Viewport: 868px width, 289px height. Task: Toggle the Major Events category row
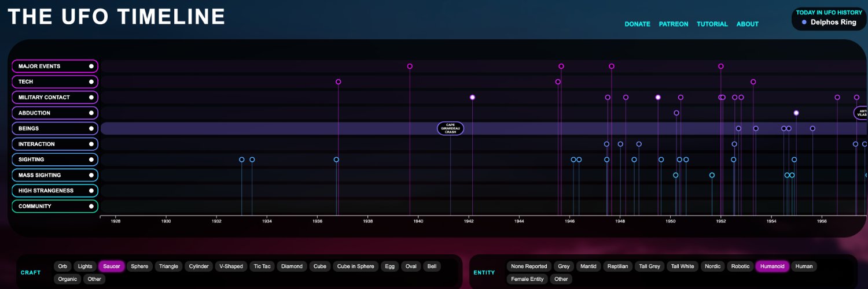pyautogui.click(x=55, y=66)
